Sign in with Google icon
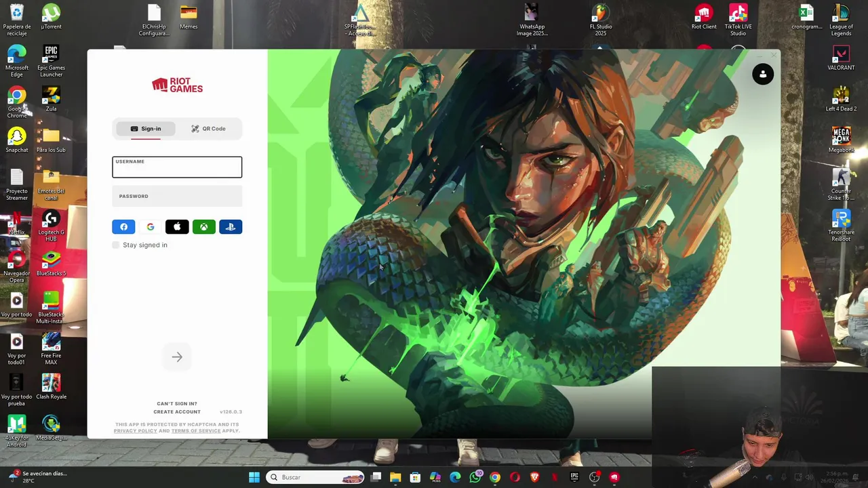868x488 pixels. click(x=151, y=227)
